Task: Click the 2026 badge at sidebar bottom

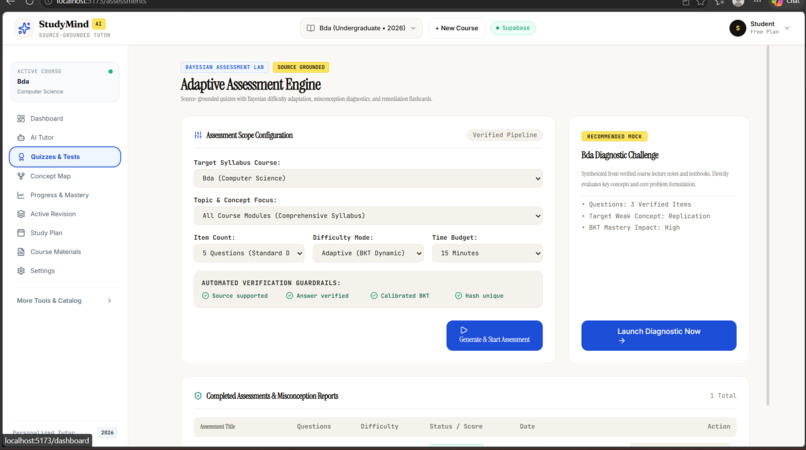Action: [x=107, y=433]
